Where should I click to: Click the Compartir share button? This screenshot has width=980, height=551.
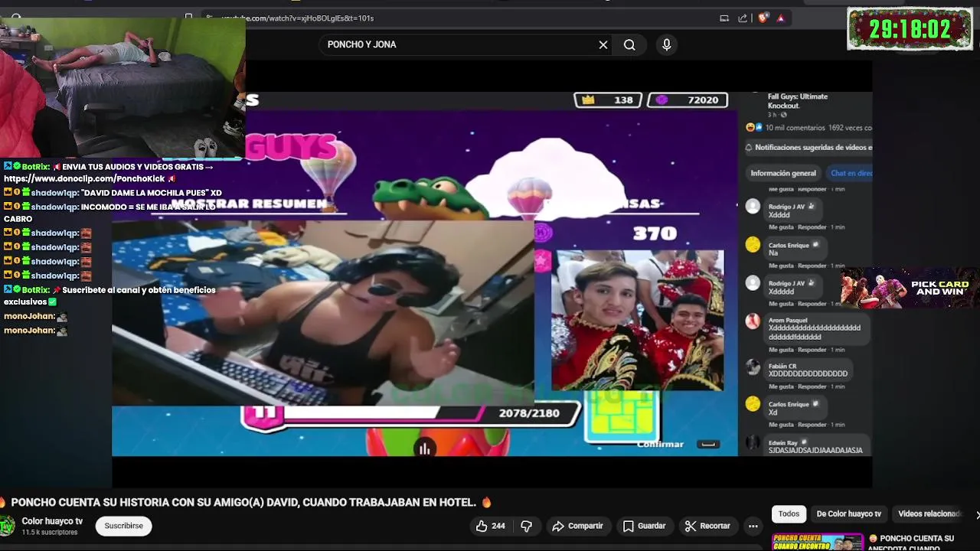578,526
